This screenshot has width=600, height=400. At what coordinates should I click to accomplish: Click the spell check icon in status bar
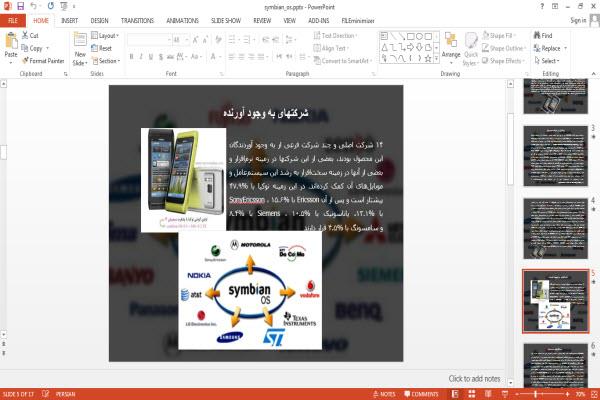coord(46,393)
